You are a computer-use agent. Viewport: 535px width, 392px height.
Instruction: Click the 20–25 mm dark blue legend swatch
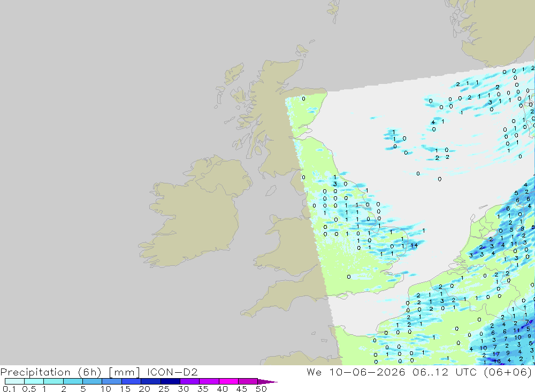[150, 381]
